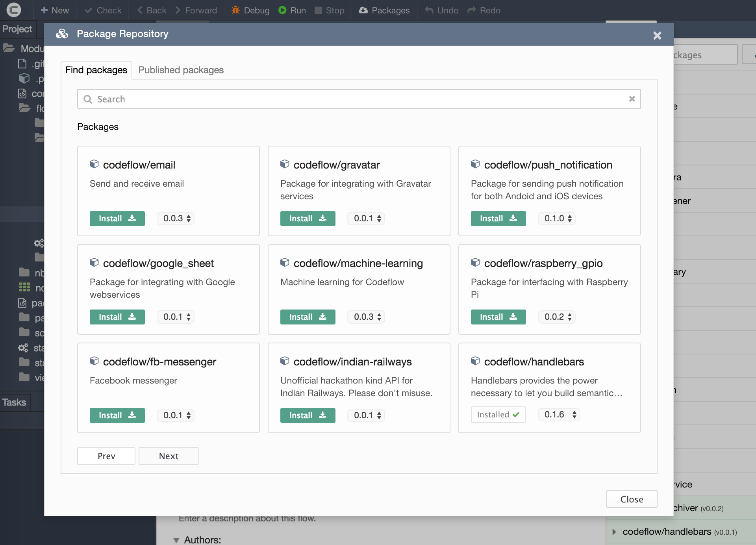Click the codeflow/handlebars package icon
Viewport: 756px width, 545px height.
tap(475, 361)
